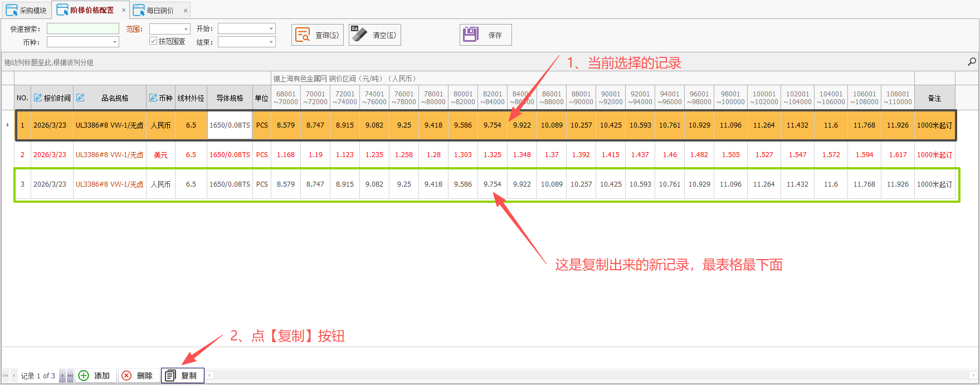This screenshot has height=385, width=980.
Task: Click the 复制 copy record button
Action: 183,376
